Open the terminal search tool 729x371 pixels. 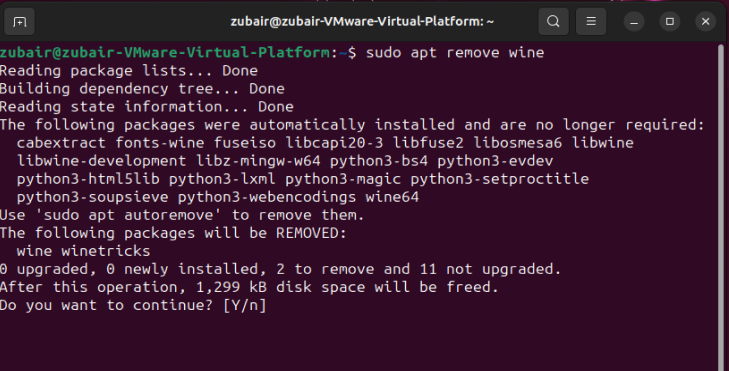click(x=553, y=21)
